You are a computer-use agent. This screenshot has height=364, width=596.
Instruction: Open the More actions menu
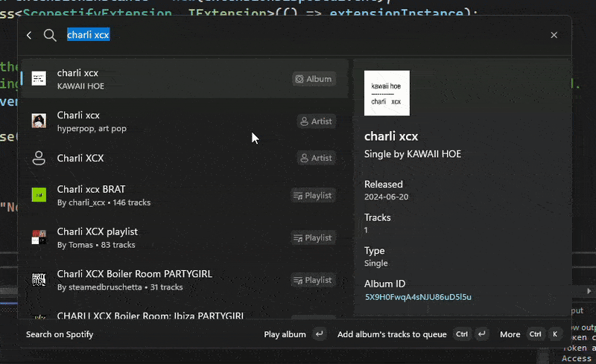(510, 334)
